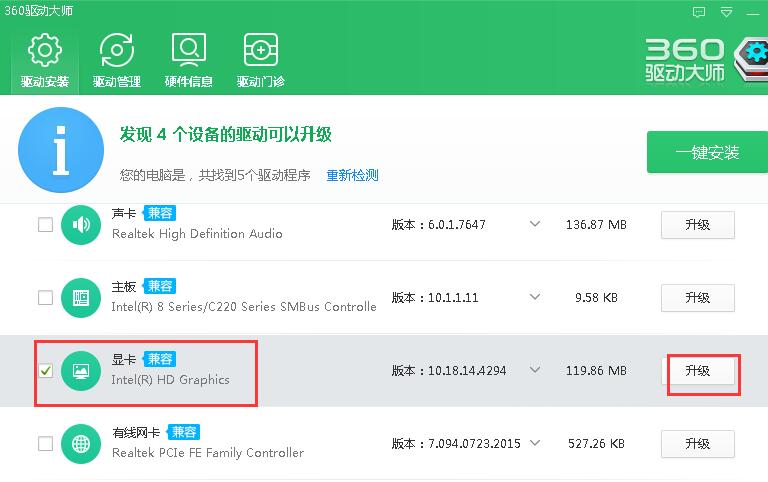Viewport: 768px width, 482px height.
Task: Expand version dropdown for 7.094.0723.2015
Action: click(x=535, y=443)
